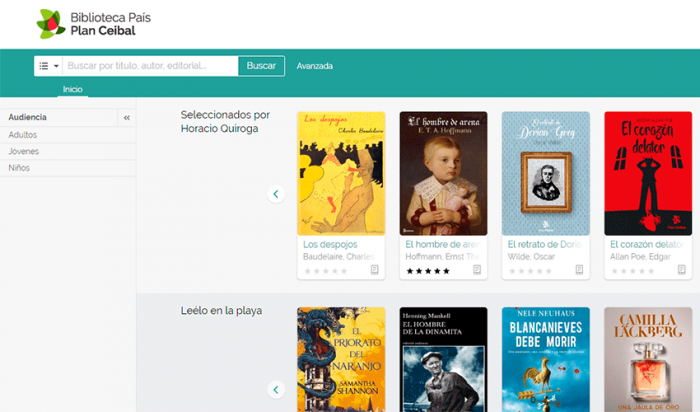Click the El hombre de arena title link
This screenshot has height=412, width=700.
[443, 244]
